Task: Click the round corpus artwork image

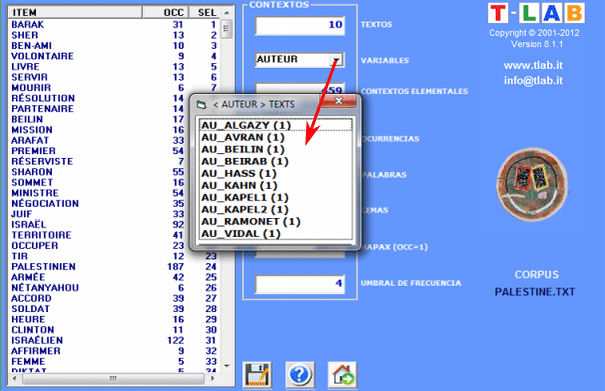Action: [532, 185]
